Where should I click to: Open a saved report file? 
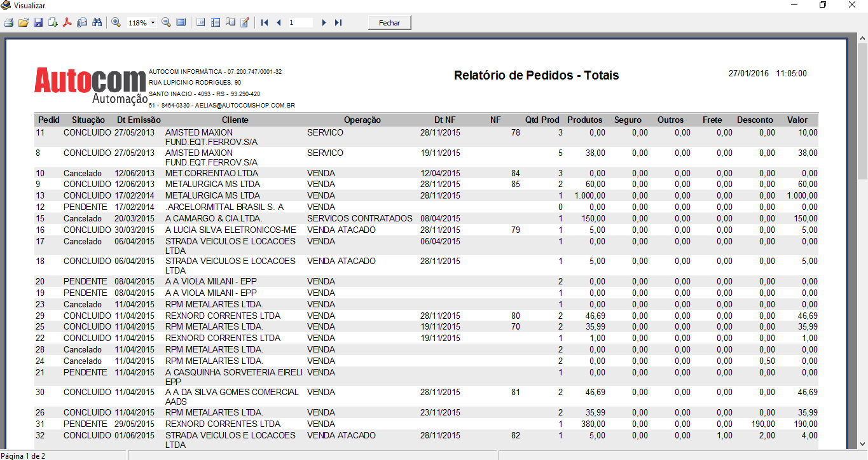pos(23,23)
